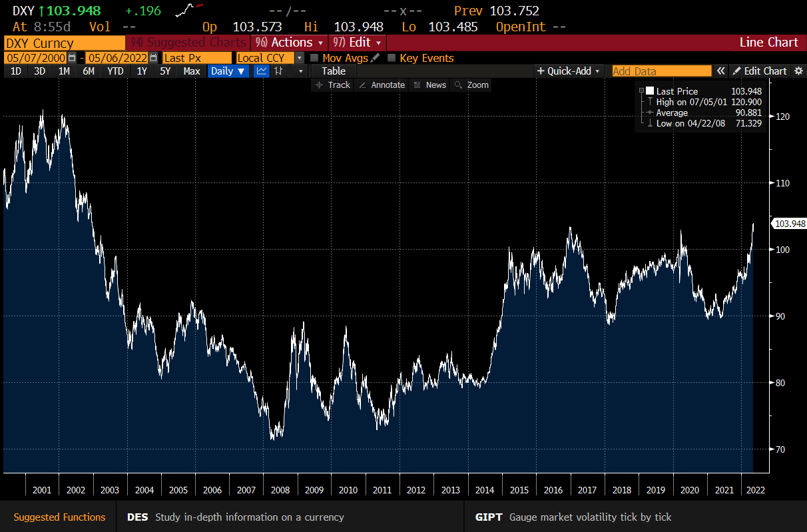This screenshot has width=807, height=532.
Task: Activate the Track crosshair tool
Action: [332, 85]
